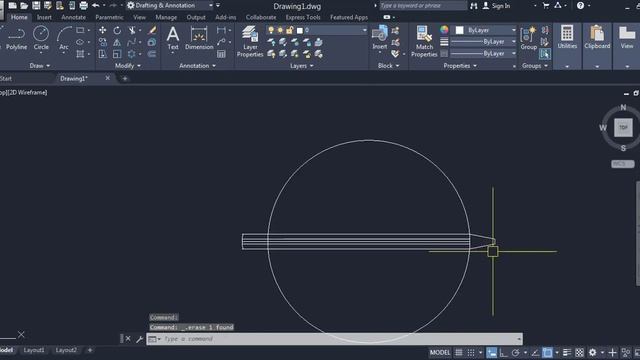Click the Erase tool icon
Viewport: 640px width, 360px height.
tap(152, 30)
